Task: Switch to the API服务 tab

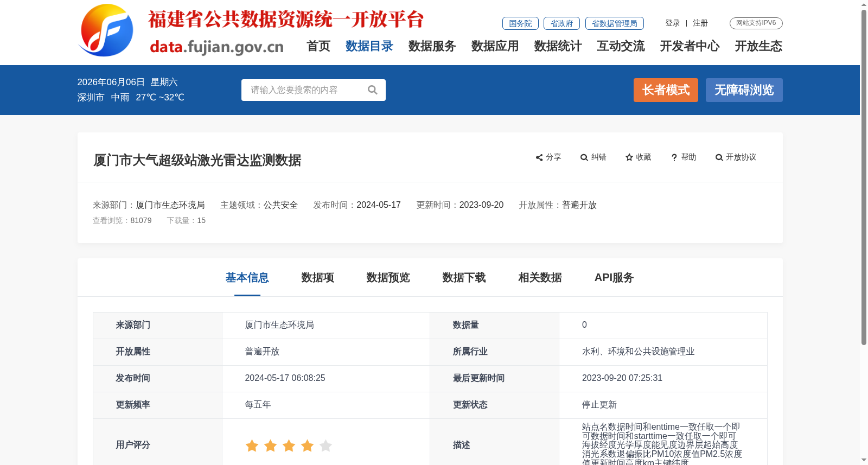Action: (x=614, y=278)
